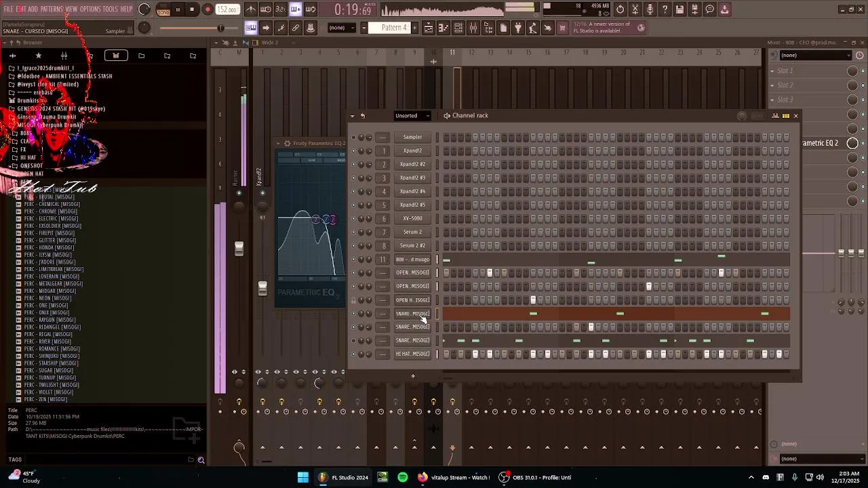Click the help question mark icon
The height and width of the screenshot is (488, 868).
665,9
